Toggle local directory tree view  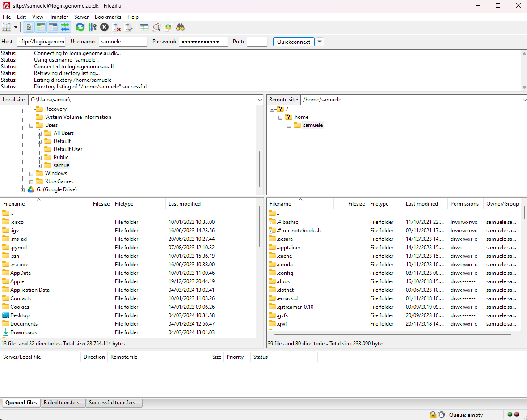click(x=41, y=27)
